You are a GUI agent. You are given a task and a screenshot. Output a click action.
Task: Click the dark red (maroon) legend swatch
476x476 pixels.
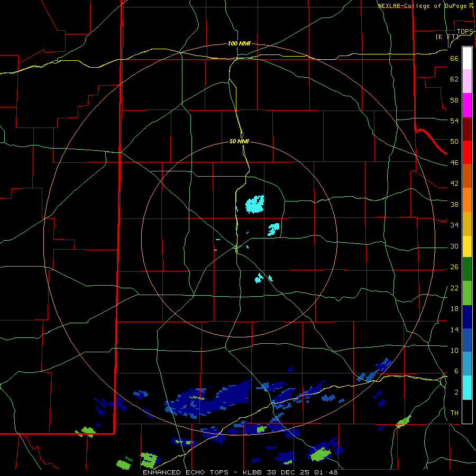pyautogui.click(x=467, y=129)
